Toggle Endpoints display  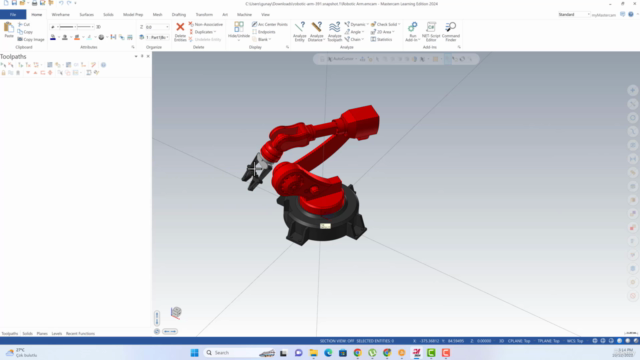(264, 32)
